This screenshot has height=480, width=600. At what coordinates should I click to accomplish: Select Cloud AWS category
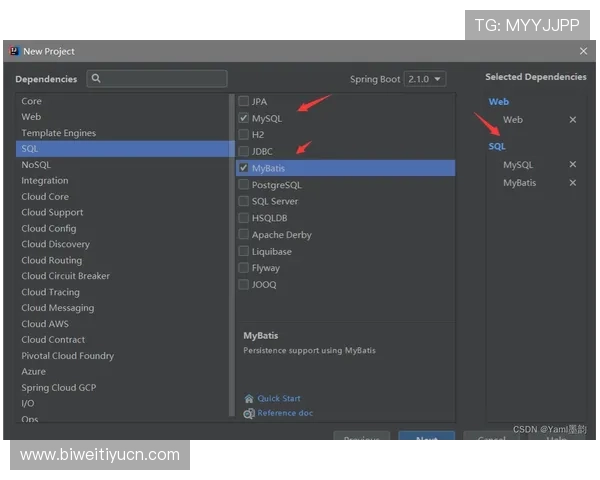pos(122,324)
